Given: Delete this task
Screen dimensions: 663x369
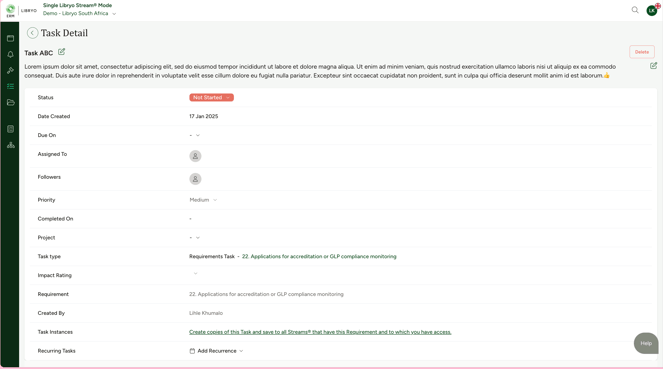Looking at the screenshot, I should click(641, 52).
